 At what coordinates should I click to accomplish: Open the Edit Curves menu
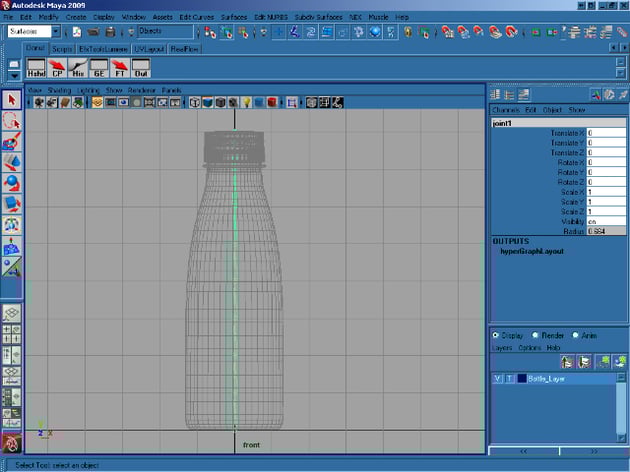pyautogui.click(x=196, y=17)
